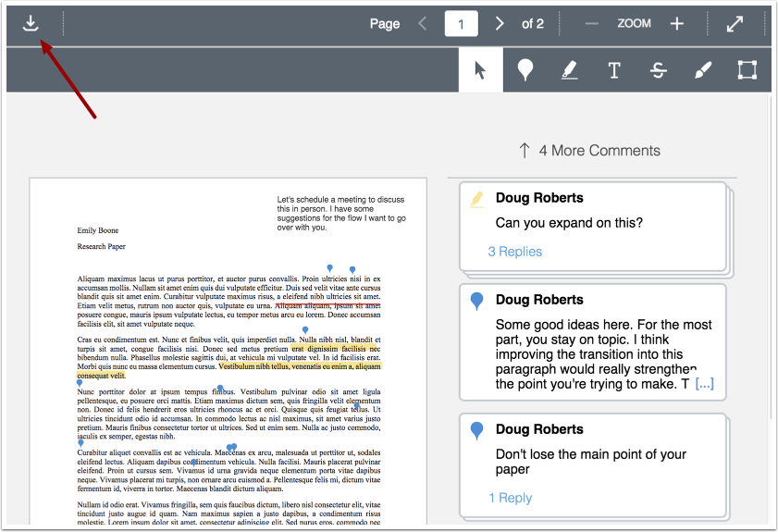The height and width of the screenshot is (532, 778).
Task: Click the pin marker before 'Curabitur aliquet convallis'
Action: (x=80, y=442)
